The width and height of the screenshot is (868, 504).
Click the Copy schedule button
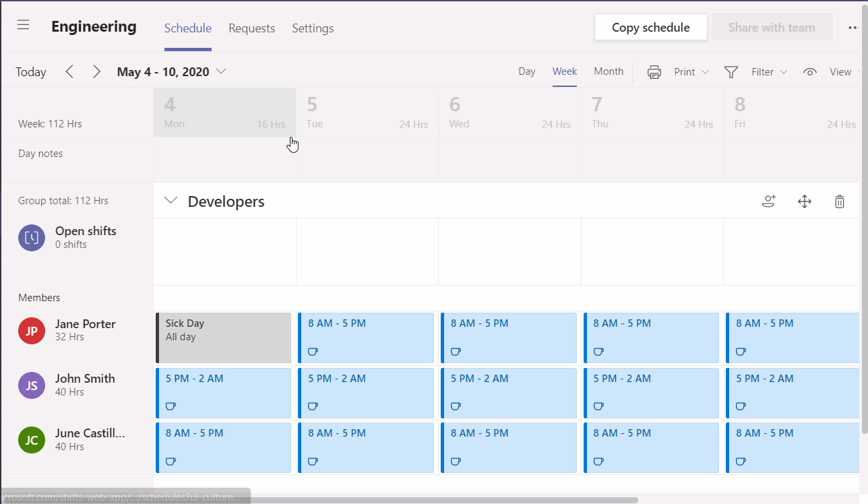pos(651,28)
